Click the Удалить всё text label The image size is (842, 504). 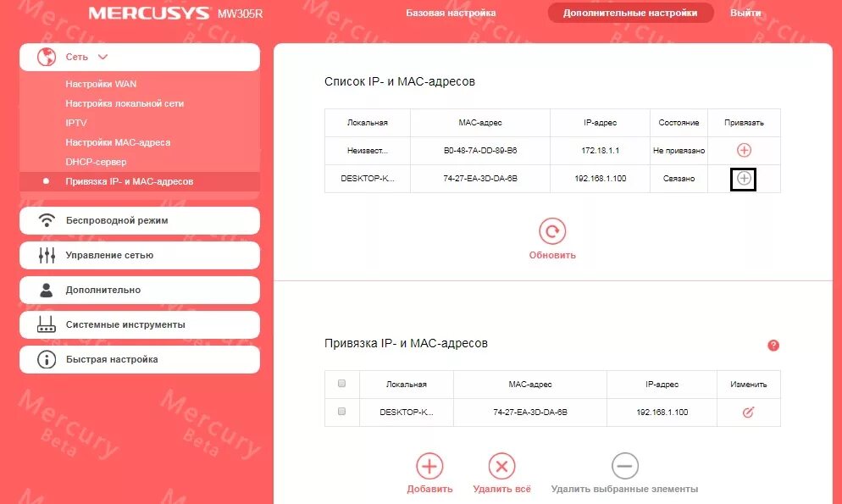(x=501, y=489)
